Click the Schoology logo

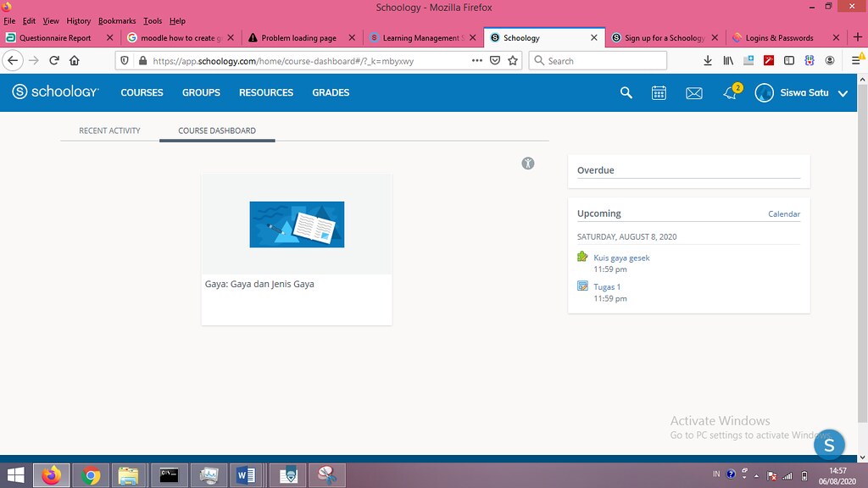tap(55, 91)
